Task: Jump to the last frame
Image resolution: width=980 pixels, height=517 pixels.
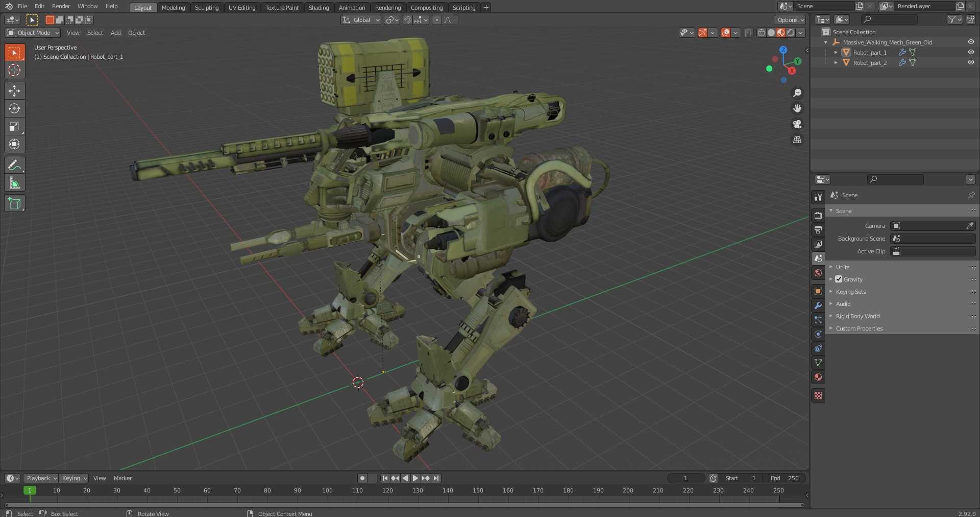Action: pos(436,478)
